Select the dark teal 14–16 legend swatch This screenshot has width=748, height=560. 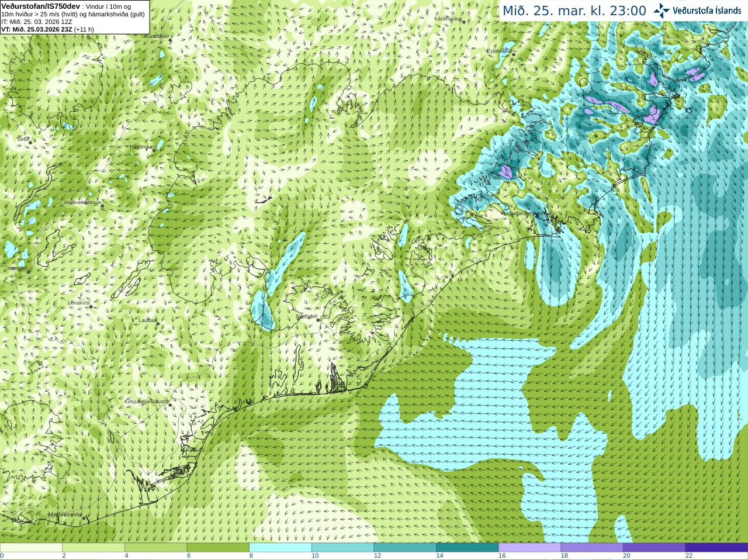coord(467,548)
